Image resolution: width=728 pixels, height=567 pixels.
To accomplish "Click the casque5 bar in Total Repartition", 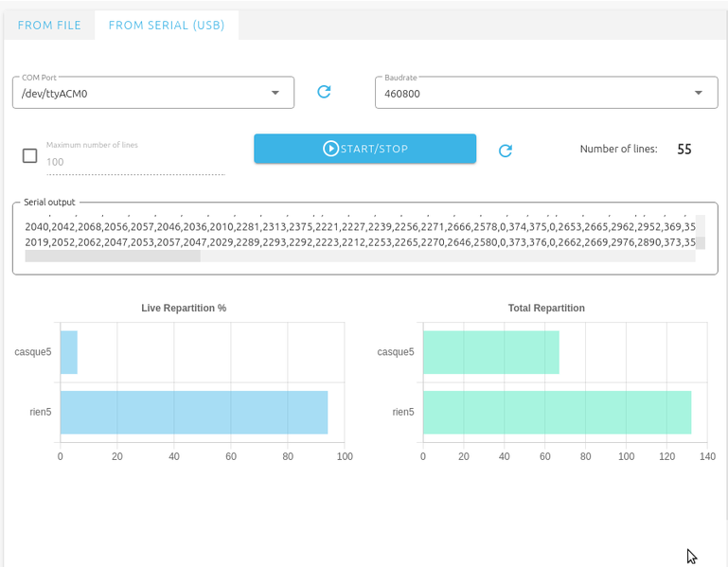I will point(490,352).
